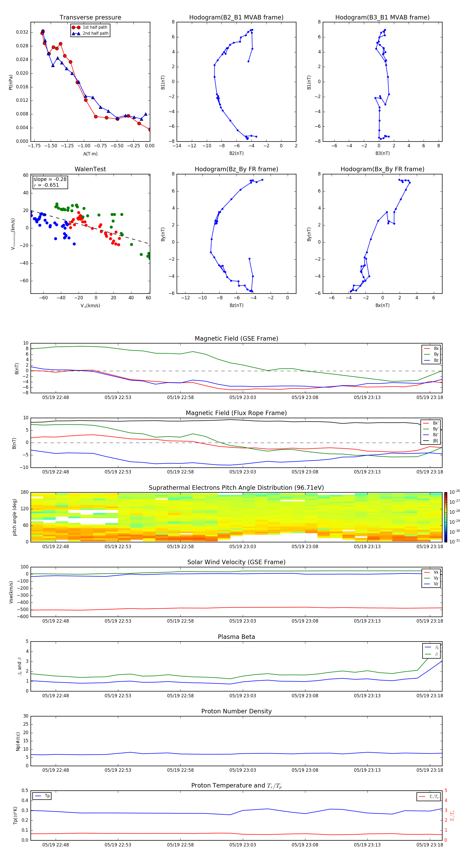Click the 'slope = -0.28' annotation
Image resolution: width=473 pixels, height=868 pixels.
pos(50,179)
